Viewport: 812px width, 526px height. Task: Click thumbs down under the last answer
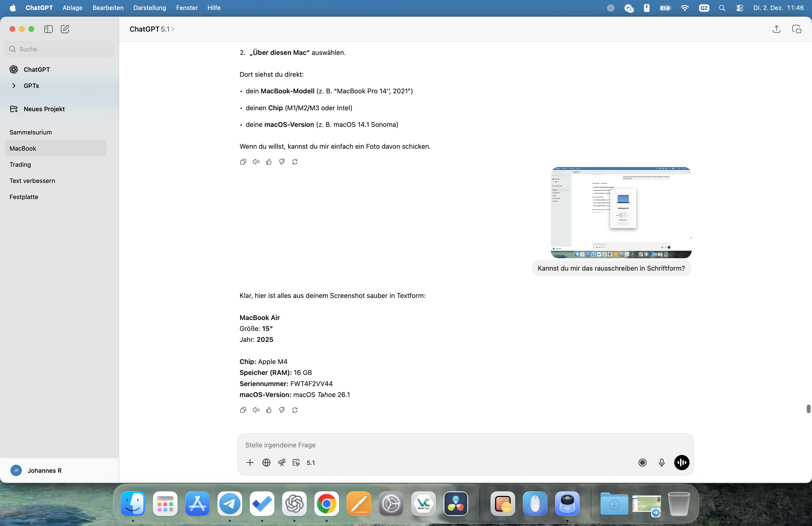[x=282, y=410]
